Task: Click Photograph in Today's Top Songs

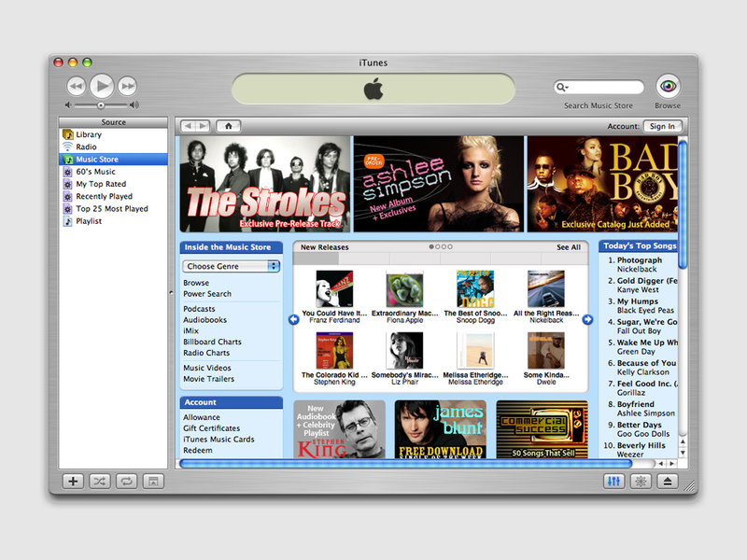Action: click(640, 260)
